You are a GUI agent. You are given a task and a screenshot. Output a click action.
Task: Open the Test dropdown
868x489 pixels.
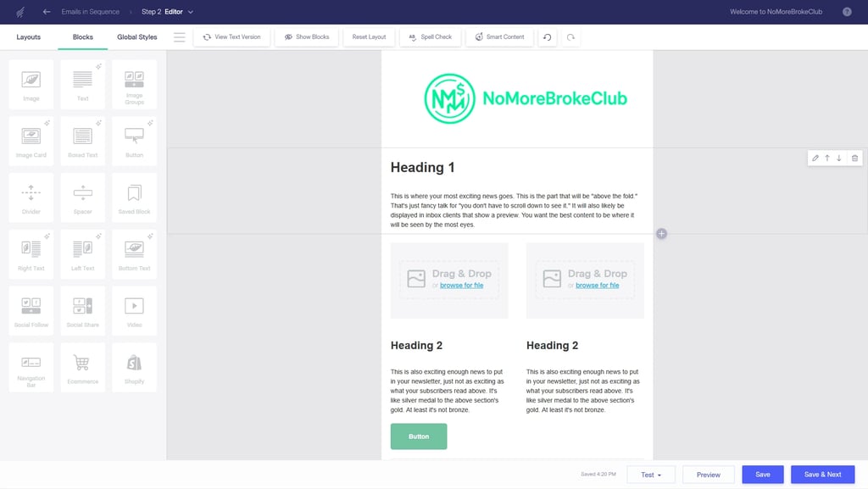651,475
